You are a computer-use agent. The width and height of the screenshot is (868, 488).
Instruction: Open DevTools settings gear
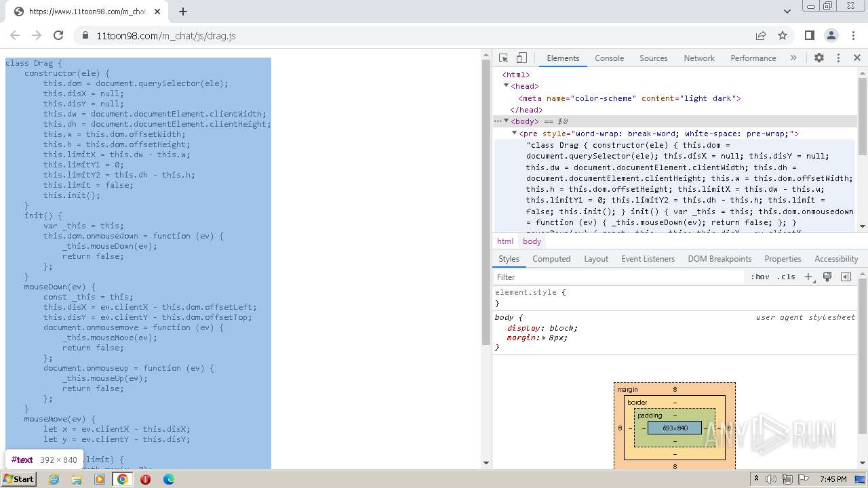819,58
